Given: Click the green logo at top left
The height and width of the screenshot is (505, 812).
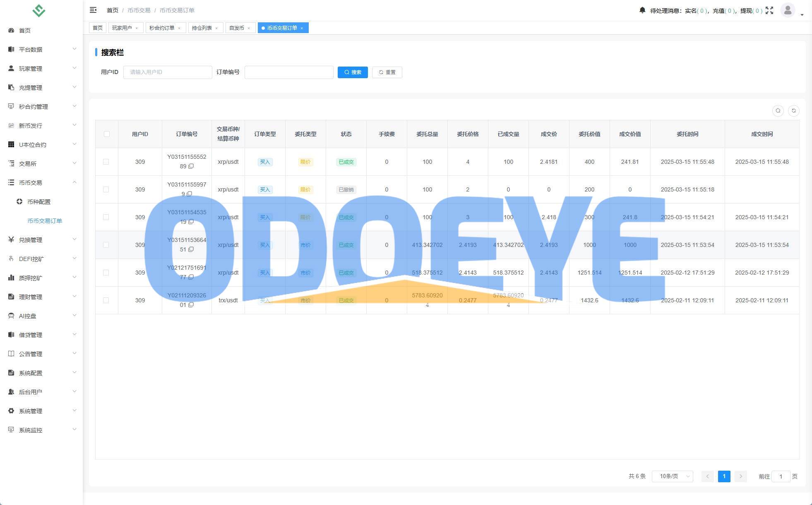Looking at the screenshot, I should point(38,10).
